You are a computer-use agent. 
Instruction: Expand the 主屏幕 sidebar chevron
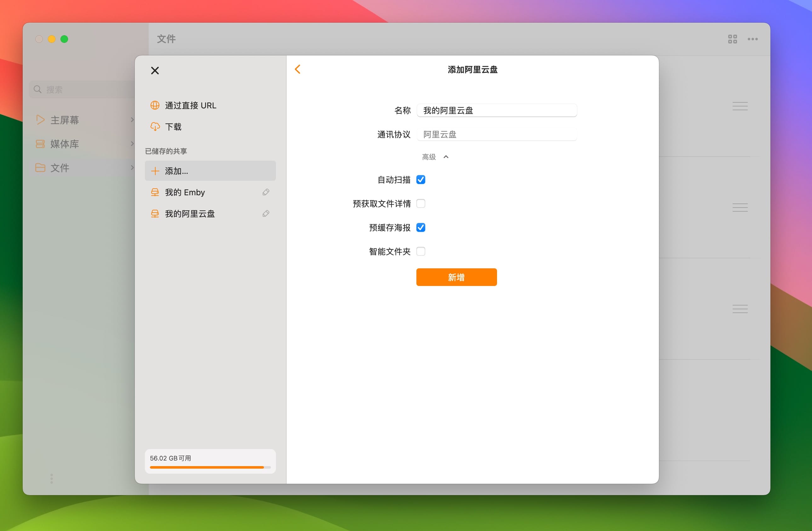point(132,120)
